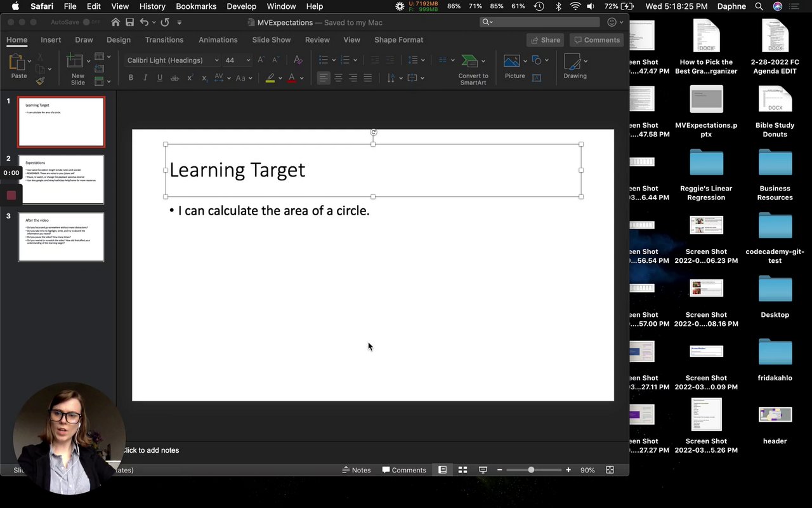Zoom out with the minus button
The image size is (812, 508).
coord(500,470)
